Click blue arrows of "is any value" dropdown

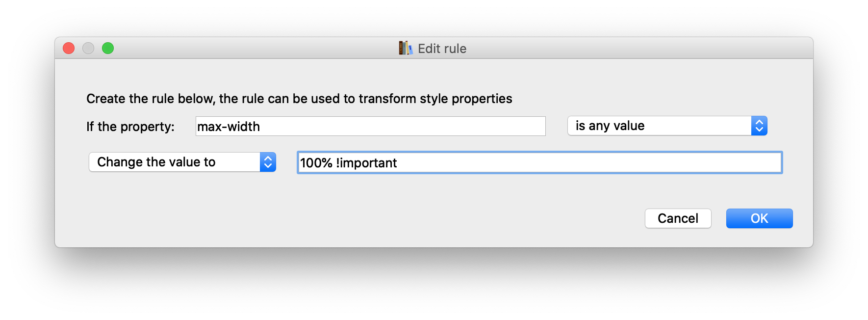pos(759,126)
